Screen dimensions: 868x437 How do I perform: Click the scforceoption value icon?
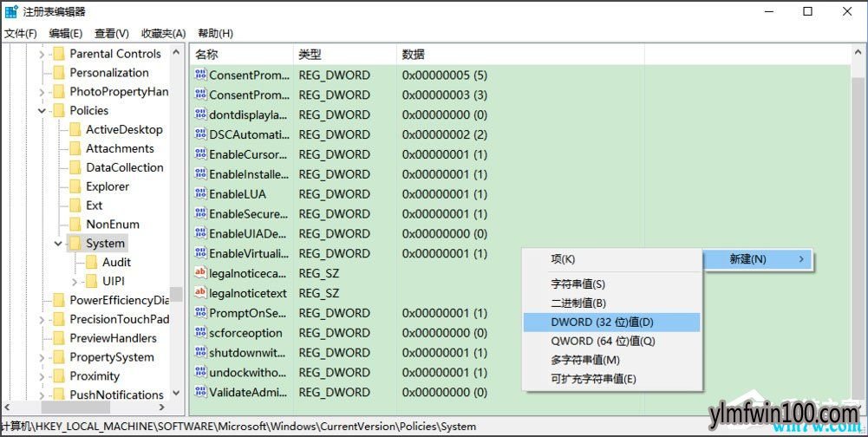tap(200, 332)
